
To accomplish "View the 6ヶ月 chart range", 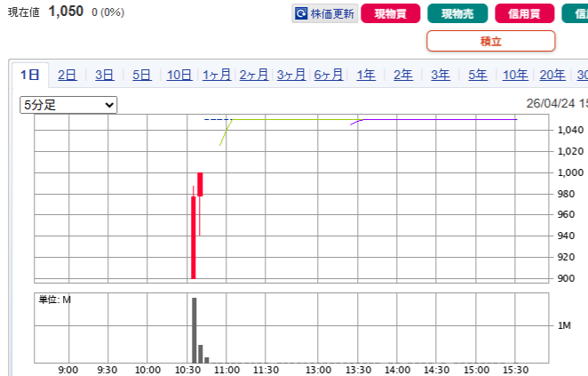I will 329,76.
